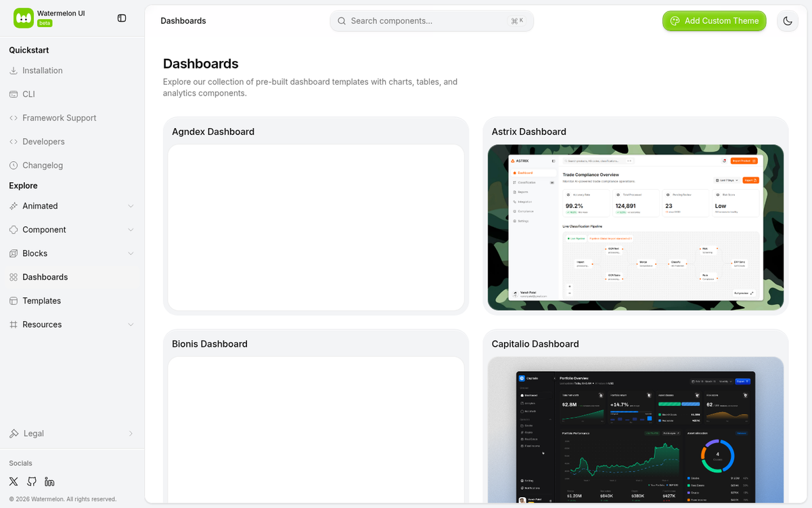The image size is (812, 508).
Task: Click the Templates layout icon
Action: click(14, 301)
